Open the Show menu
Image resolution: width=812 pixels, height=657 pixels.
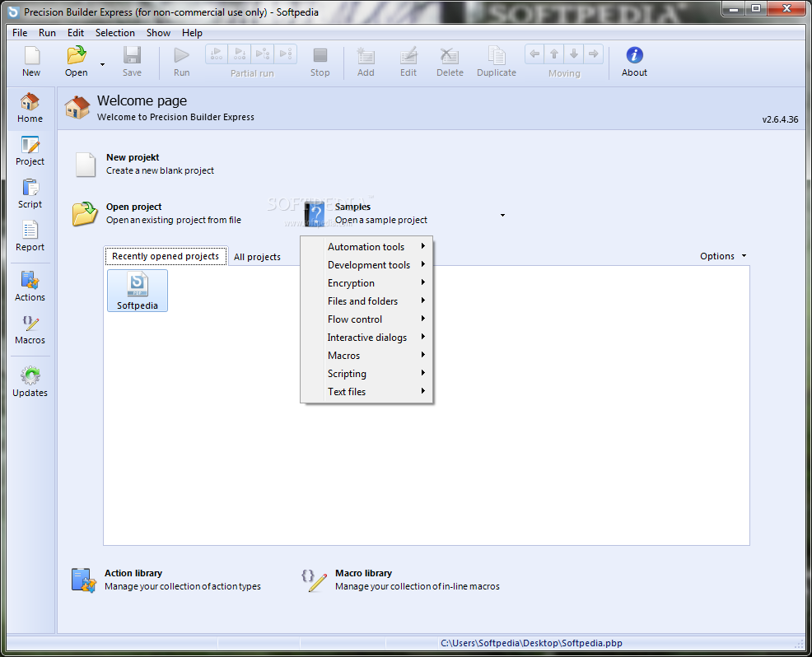click(x=158, y=33)
